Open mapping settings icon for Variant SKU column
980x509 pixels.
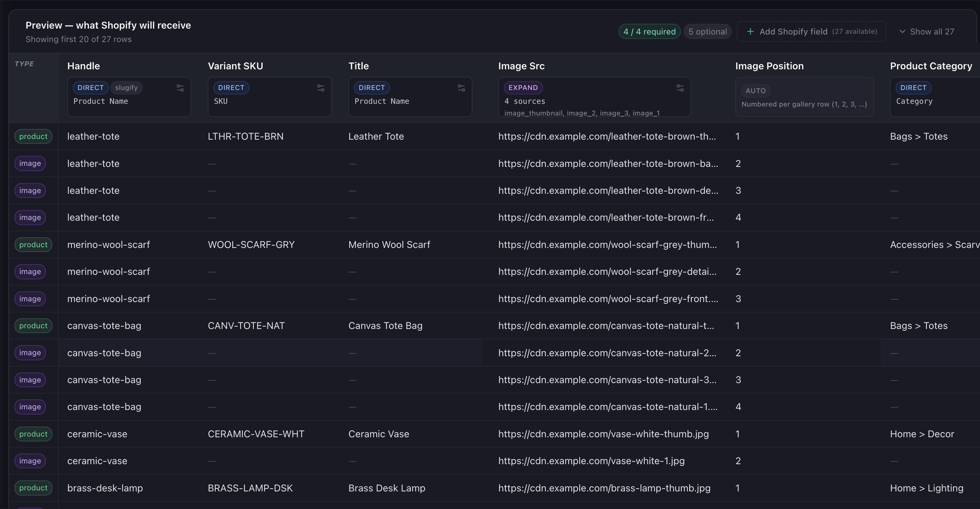click(321, 88)
